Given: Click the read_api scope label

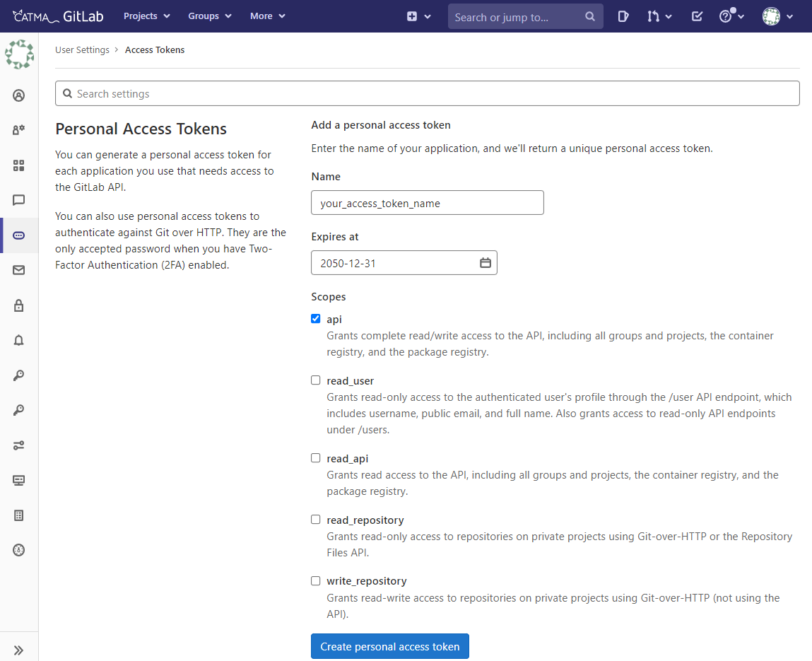Looking at the screenshot, I should (348, 459).
